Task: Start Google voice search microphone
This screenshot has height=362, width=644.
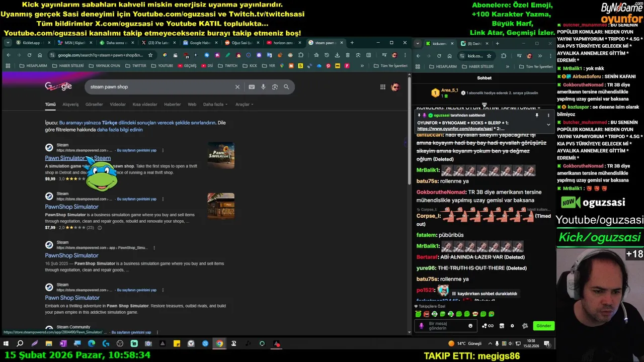Action: tap(263, 87)
